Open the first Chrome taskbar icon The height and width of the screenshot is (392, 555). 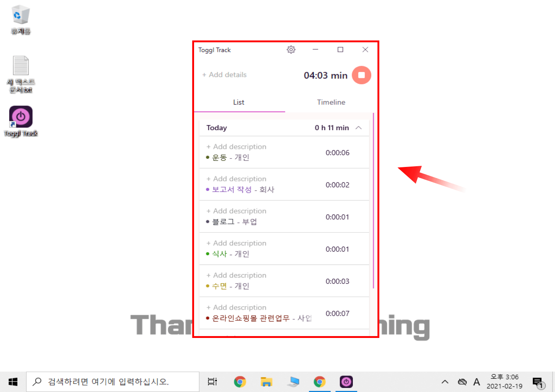(x=240, y=382)
